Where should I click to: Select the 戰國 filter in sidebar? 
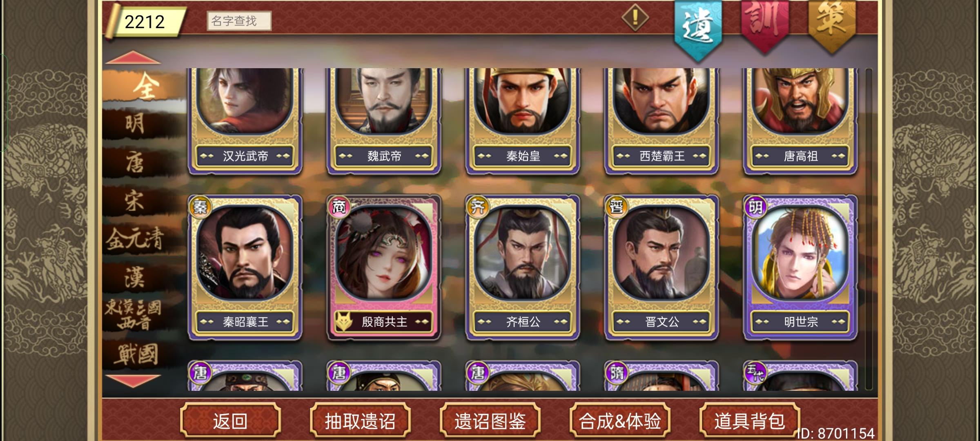[136, 354]
